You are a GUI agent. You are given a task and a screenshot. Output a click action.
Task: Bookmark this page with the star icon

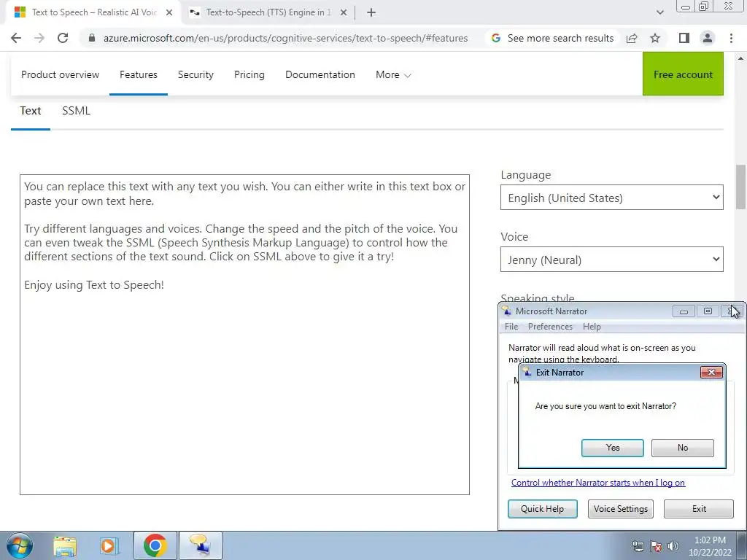tap(655, 38)
